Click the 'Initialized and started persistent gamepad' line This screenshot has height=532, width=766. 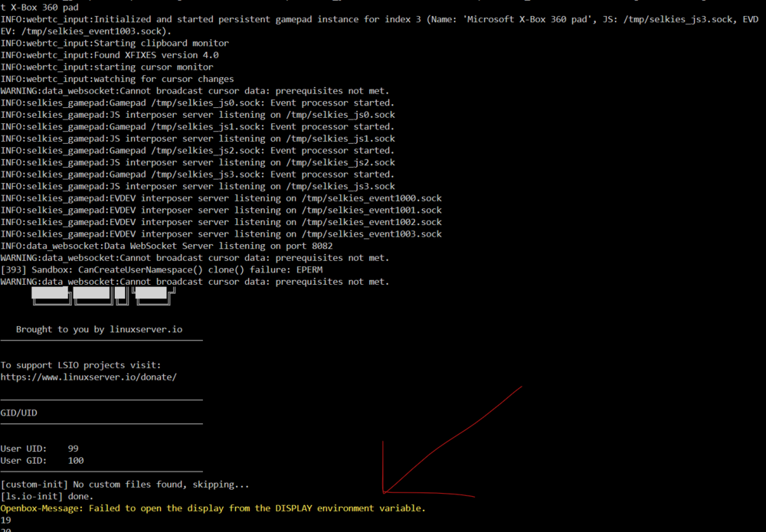pyautogui.click(x=380, y=20)
